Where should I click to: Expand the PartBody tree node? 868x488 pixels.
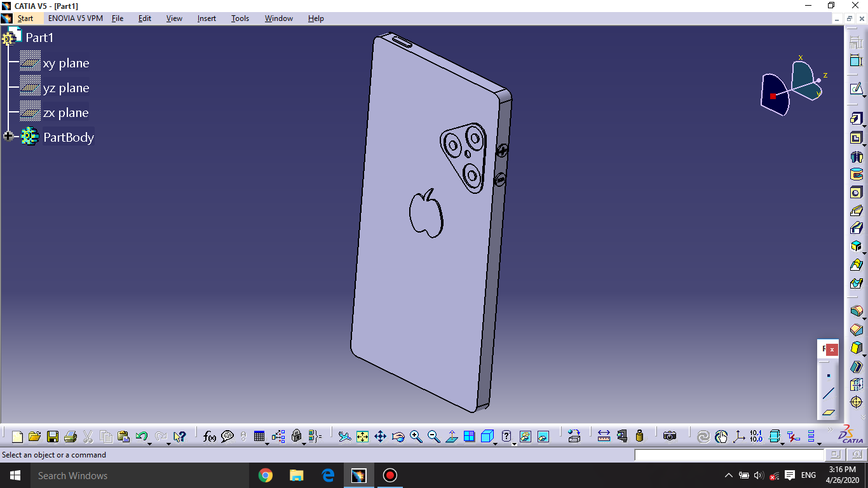[x=8, y=136]
